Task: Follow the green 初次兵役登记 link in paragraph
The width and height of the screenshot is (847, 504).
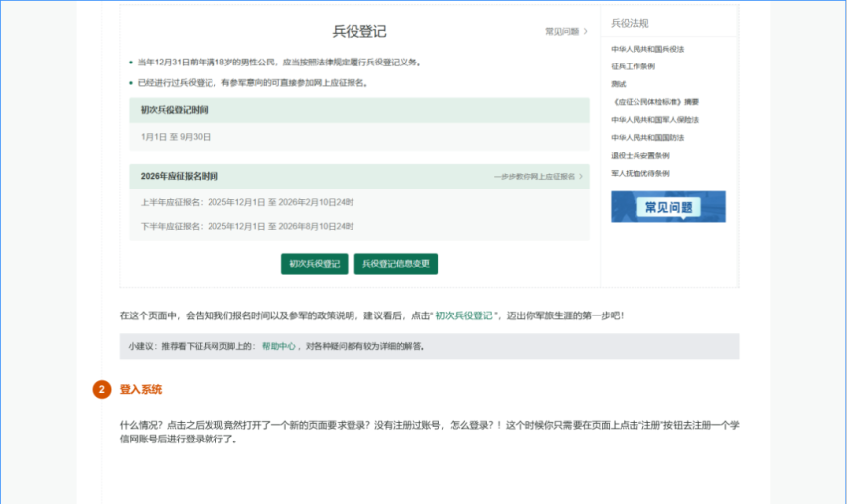Action: (464, 315)
